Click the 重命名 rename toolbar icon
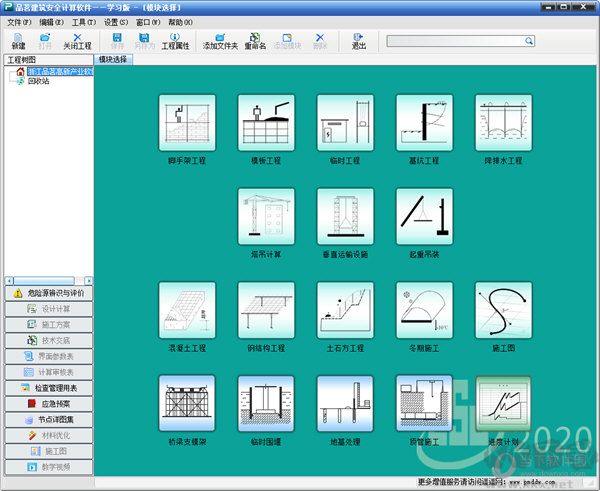This screenshot has height=491, width=600. pyautogui.click(x=255, y=41)
